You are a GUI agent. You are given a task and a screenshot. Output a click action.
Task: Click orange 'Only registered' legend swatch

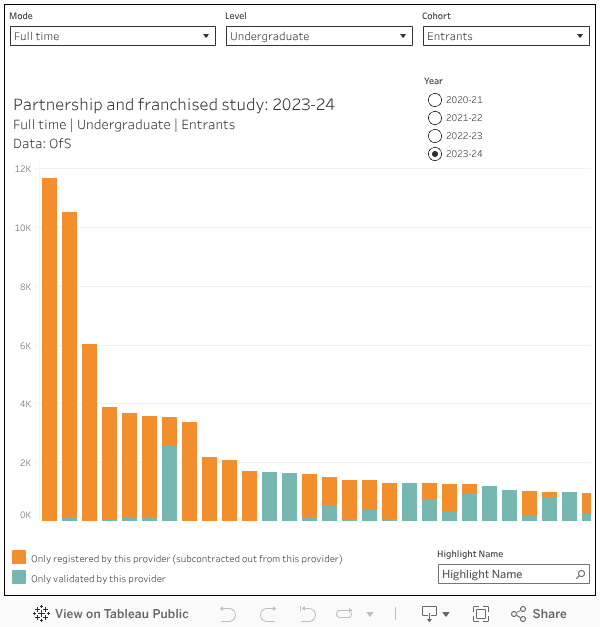19,558
